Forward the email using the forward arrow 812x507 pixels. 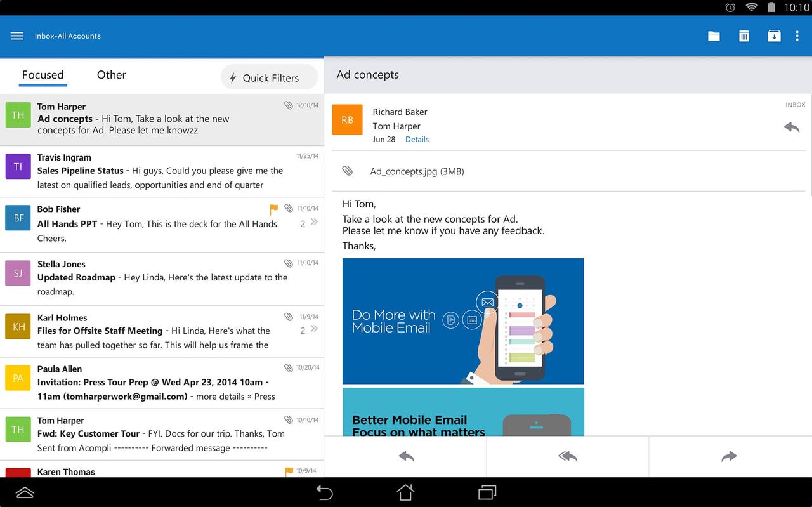[728, 456]
